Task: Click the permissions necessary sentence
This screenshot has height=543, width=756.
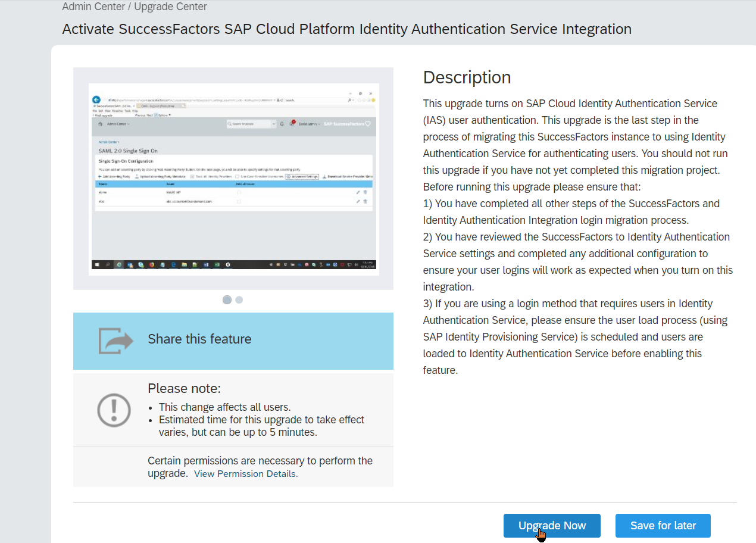Action: pos(260,467)
